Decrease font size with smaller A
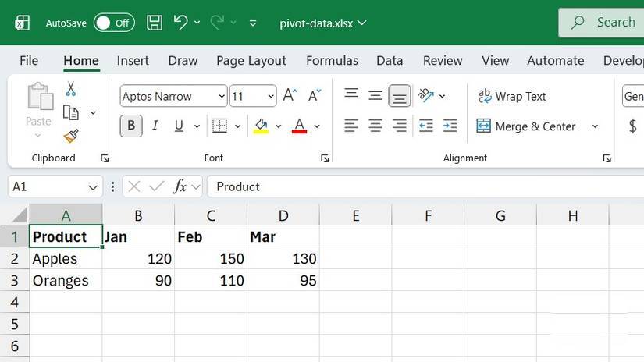 click(x=315, y=95)
